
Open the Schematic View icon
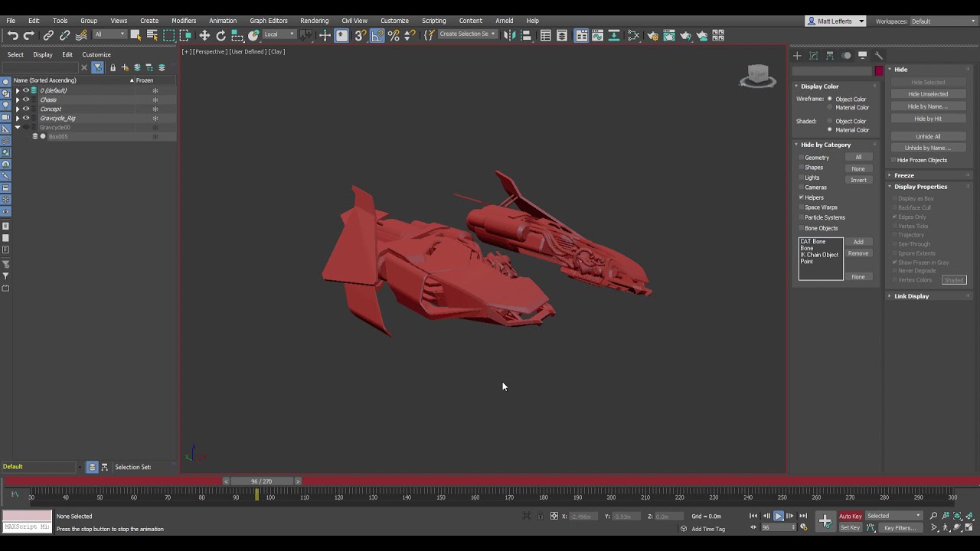point(633,35)
